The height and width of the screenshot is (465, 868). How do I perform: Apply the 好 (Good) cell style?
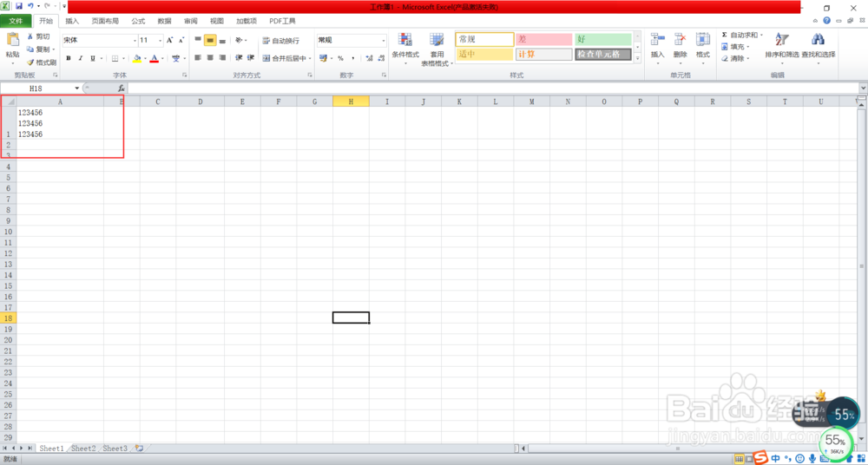tap(603, 39)
